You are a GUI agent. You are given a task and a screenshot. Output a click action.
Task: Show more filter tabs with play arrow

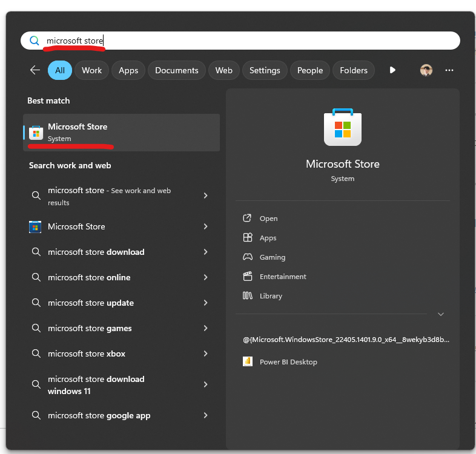[x=392, y=70]
